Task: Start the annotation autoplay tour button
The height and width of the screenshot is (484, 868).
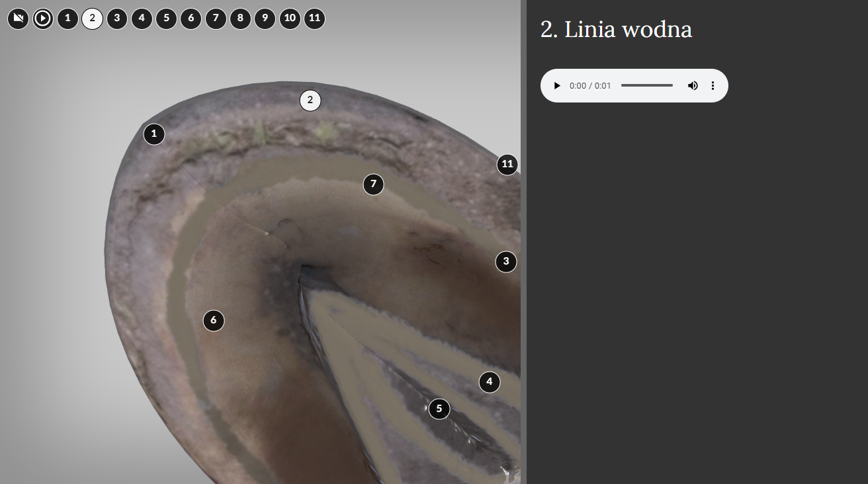Action: tap(43, 19)
